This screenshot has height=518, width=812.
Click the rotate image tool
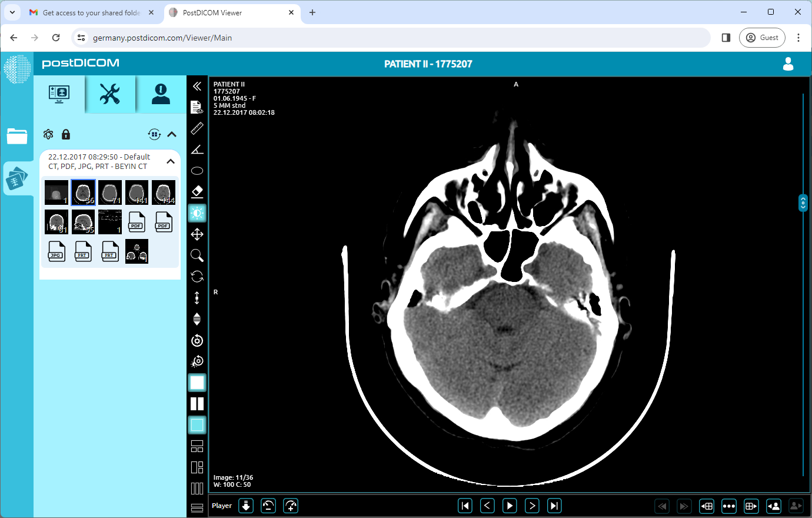(x=197, y=277)
